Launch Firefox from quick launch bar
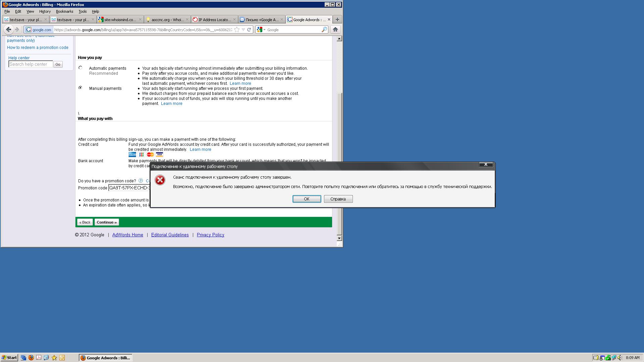This screenshot has width=644, height=362. [31, 358]
